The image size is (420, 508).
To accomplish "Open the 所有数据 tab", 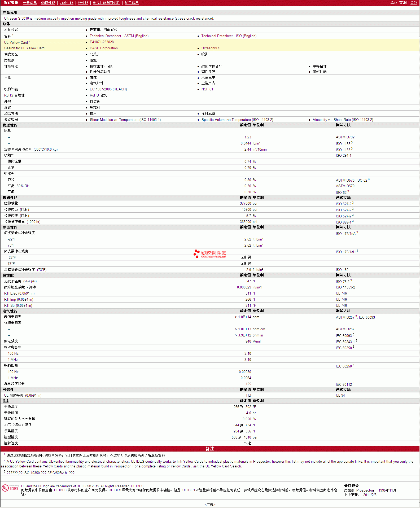I will coord(11,3).
